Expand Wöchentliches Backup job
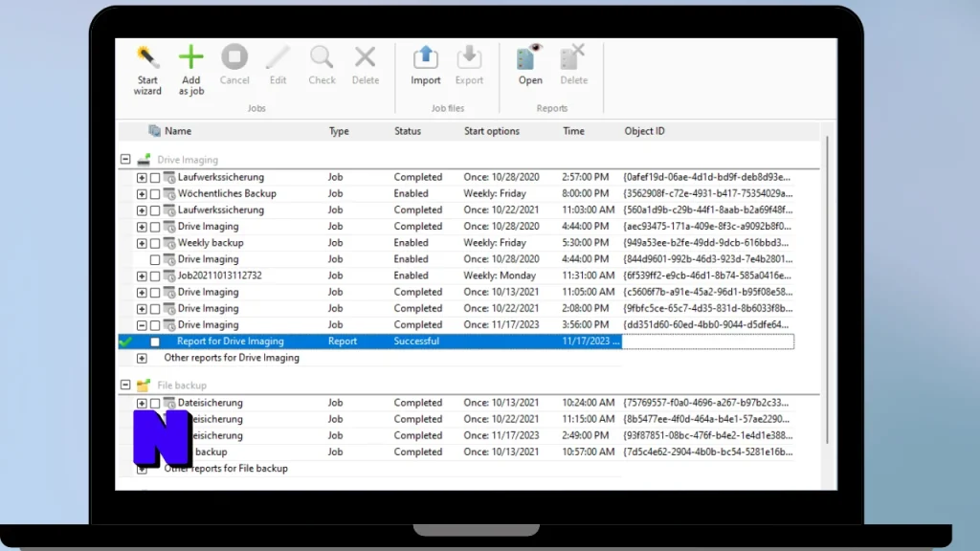 (x=142, y=194)
